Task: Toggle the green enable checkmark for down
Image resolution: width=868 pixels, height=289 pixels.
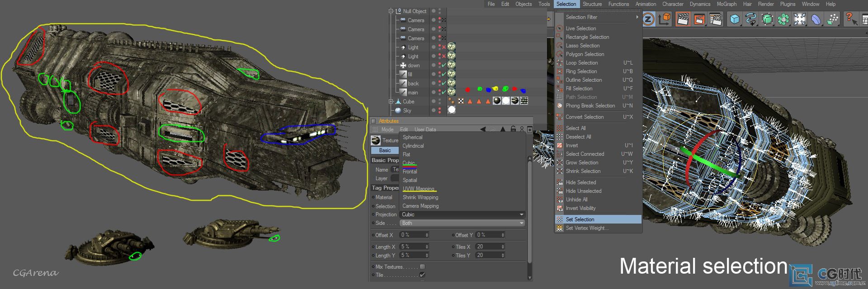Action: pyautogui.click(x=444, y=65)
